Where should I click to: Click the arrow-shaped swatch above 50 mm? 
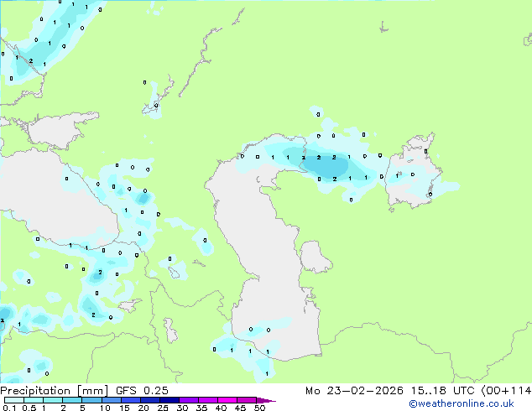point(266,400)
